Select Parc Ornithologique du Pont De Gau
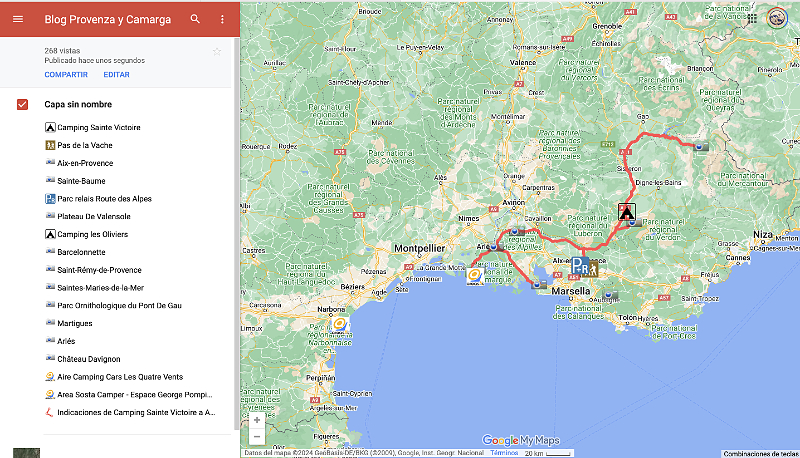The image size is (800, 458). pos(119,306)
